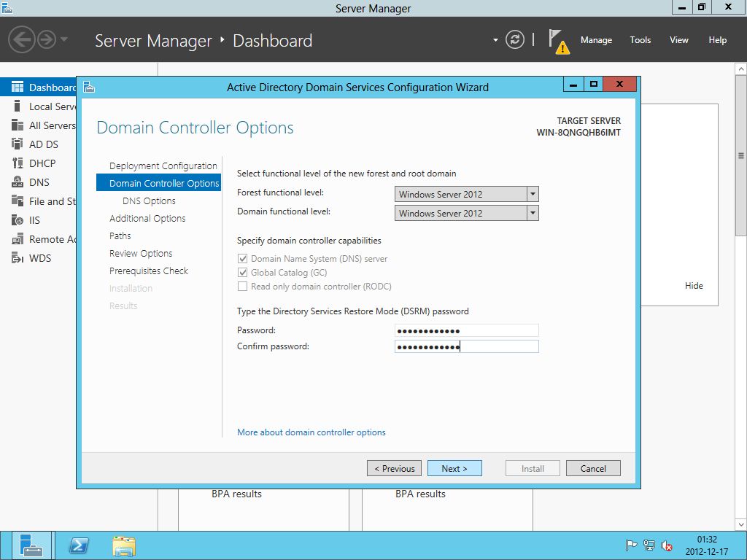Go to Prerequisites Check step
Viewport: 747px width, 560px height.
(149, 271)
